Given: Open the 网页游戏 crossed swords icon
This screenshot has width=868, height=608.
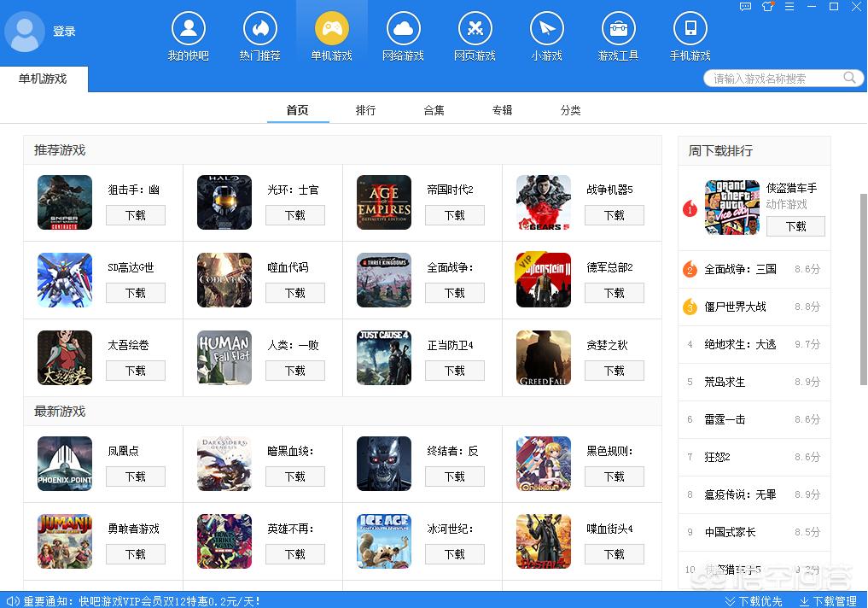Looking at the screenshot, I should click(475, 30).
